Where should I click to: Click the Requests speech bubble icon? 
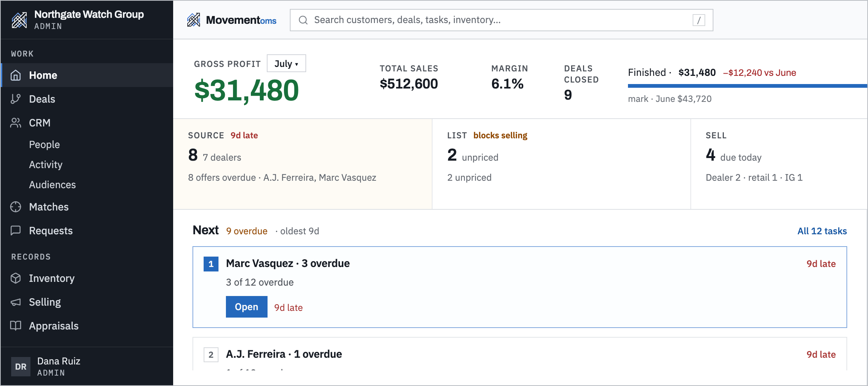(16, 231)
